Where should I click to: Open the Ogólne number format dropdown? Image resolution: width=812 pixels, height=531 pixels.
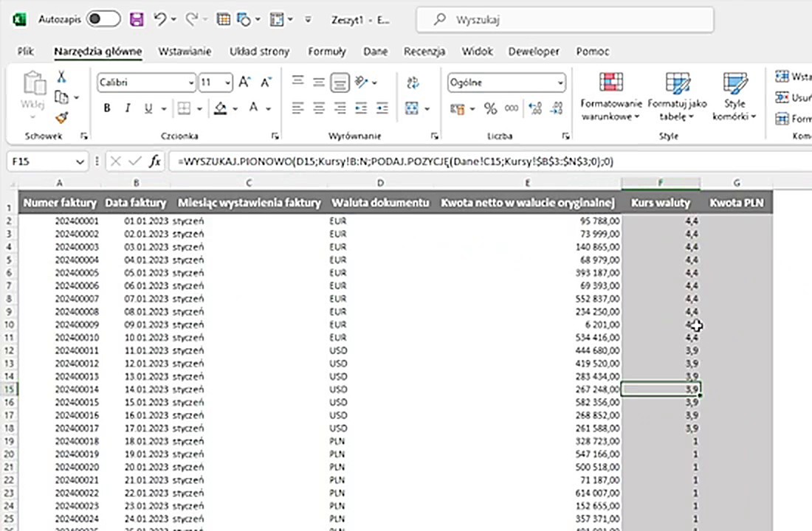click(x=560, y=83)
